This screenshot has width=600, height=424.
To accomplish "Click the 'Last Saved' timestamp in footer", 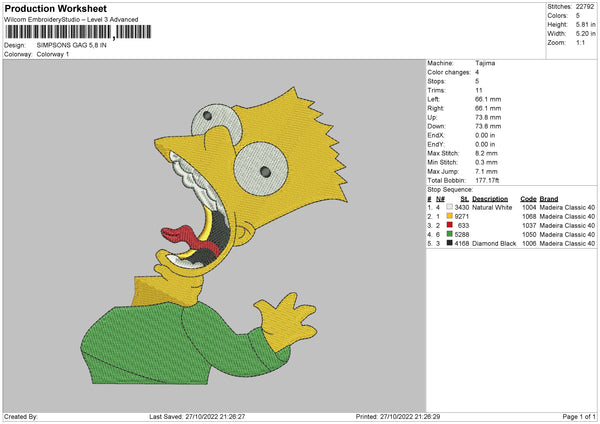I will point(197,416).
